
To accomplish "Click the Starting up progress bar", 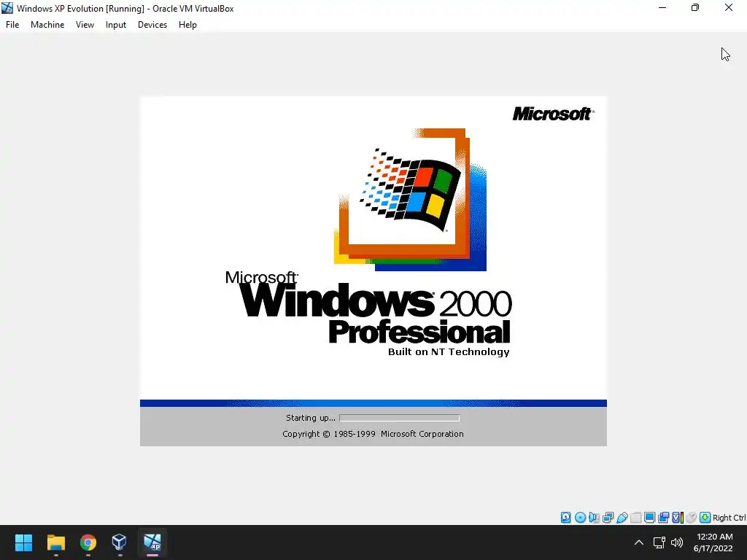I will [399, 418].
